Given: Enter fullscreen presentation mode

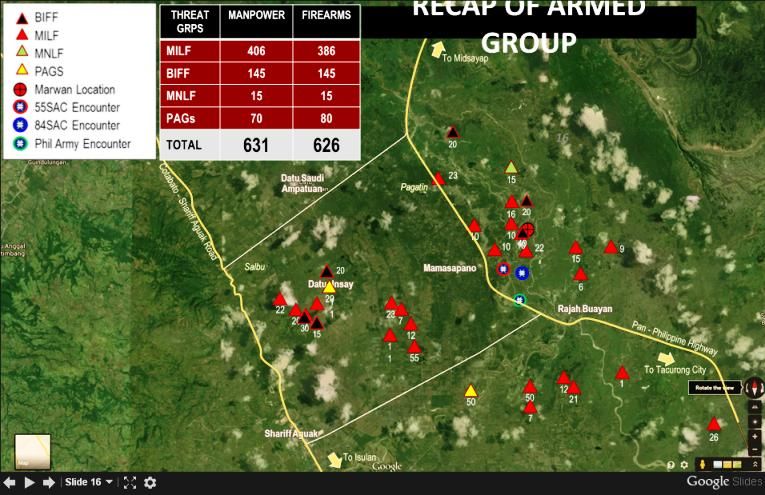Looking at the screenshot, I should point(129,482).
